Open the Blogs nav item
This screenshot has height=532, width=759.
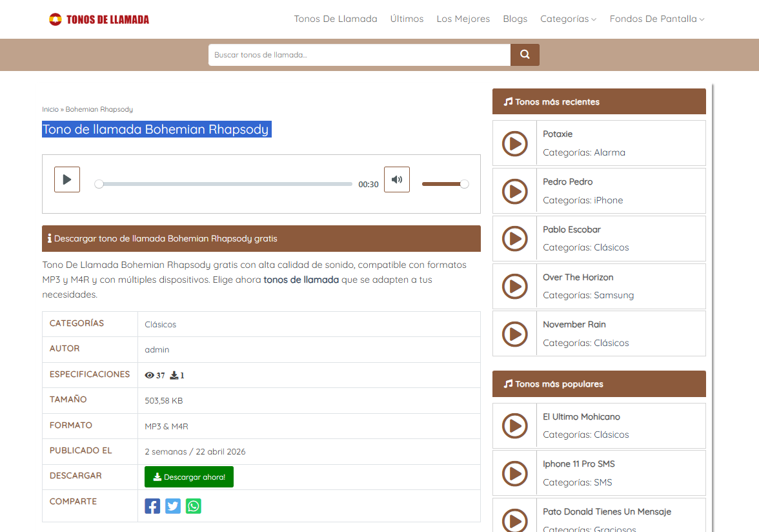point(515,19)
